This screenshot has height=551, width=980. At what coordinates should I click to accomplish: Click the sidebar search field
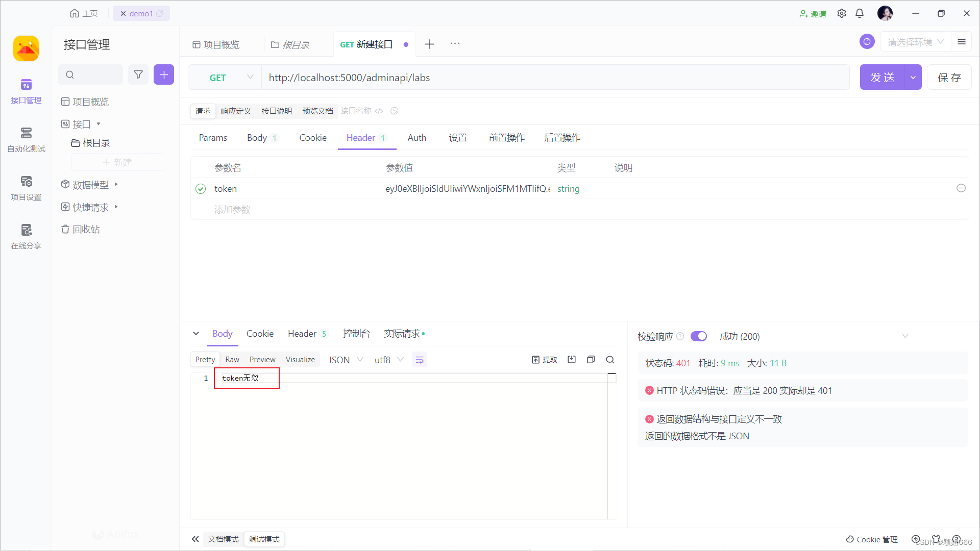[x=91, y=74]
